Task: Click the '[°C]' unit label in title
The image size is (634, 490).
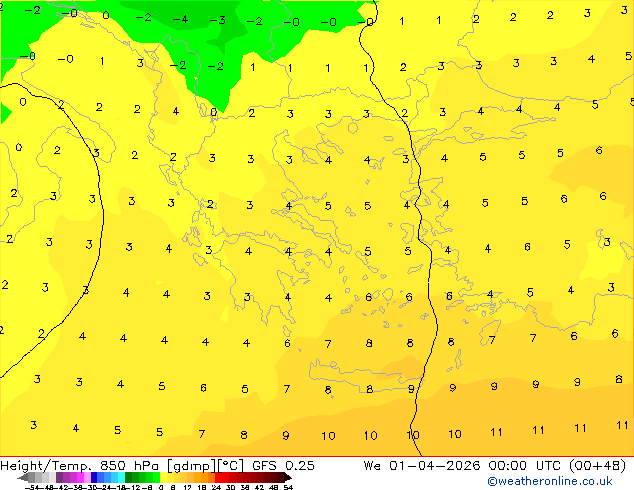Action: coord(231,466)
